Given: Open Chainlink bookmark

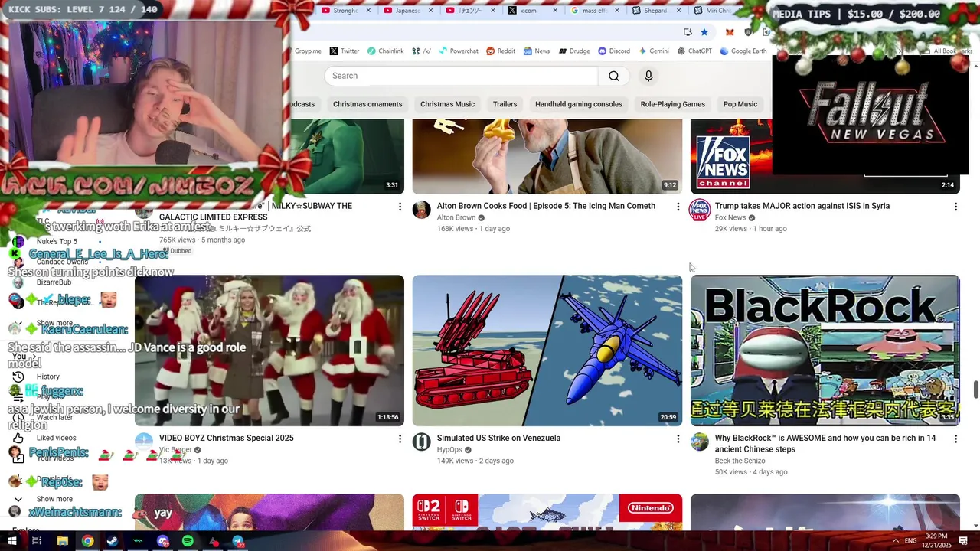Looking at the screenshot, I should (385, 51).
